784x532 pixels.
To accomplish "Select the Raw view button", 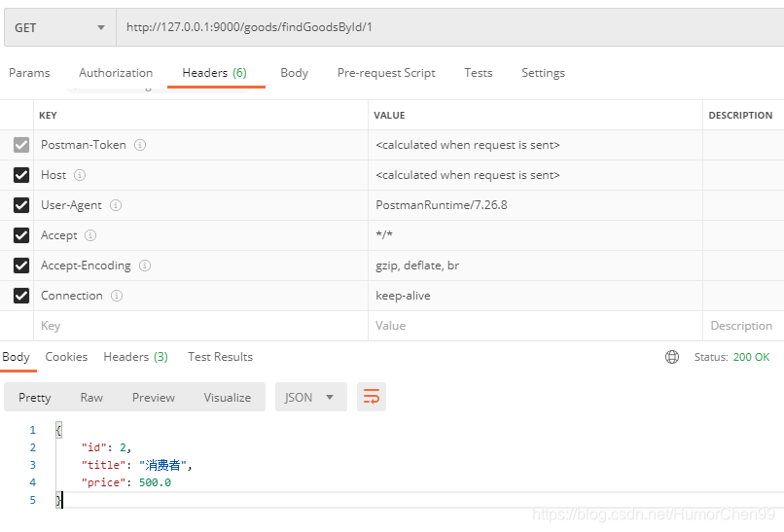I will click(x=91, y=398).
